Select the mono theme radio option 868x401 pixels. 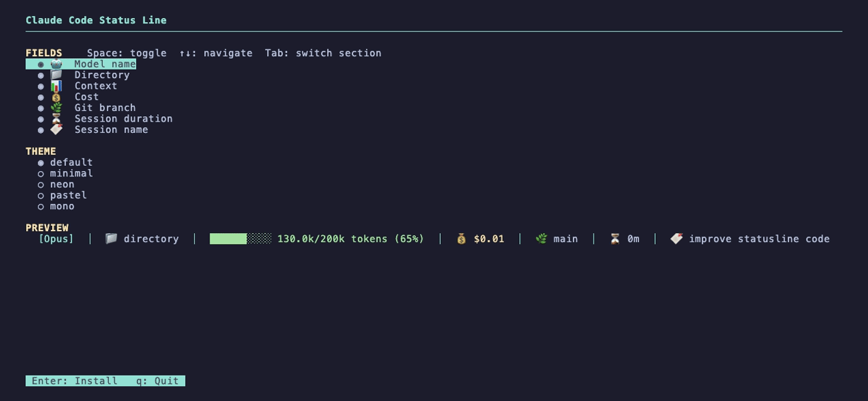[x=41, y=207]
